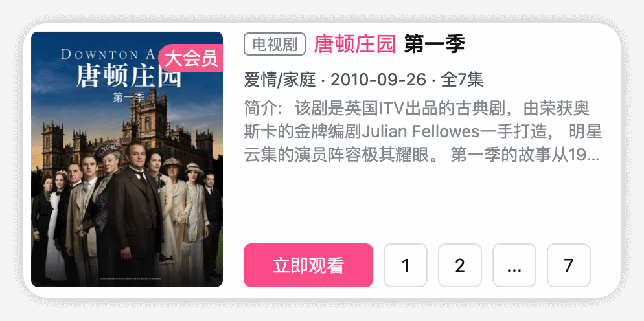Expand the truncated description at the trailing ellipsis
The width and height of the screenshot is (644, 321).
point(594,157)
